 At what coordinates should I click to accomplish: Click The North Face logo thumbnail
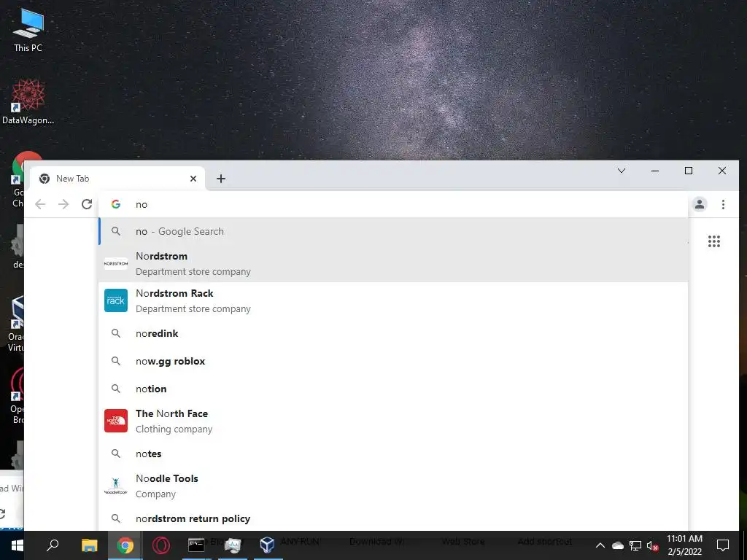point(116,421)
